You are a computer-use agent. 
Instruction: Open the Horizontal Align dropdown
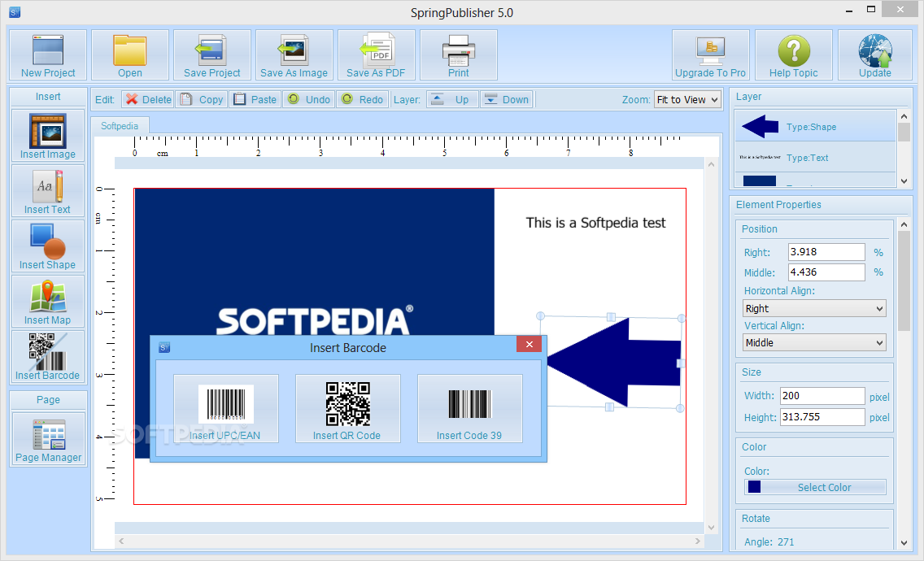coord(814,308)
